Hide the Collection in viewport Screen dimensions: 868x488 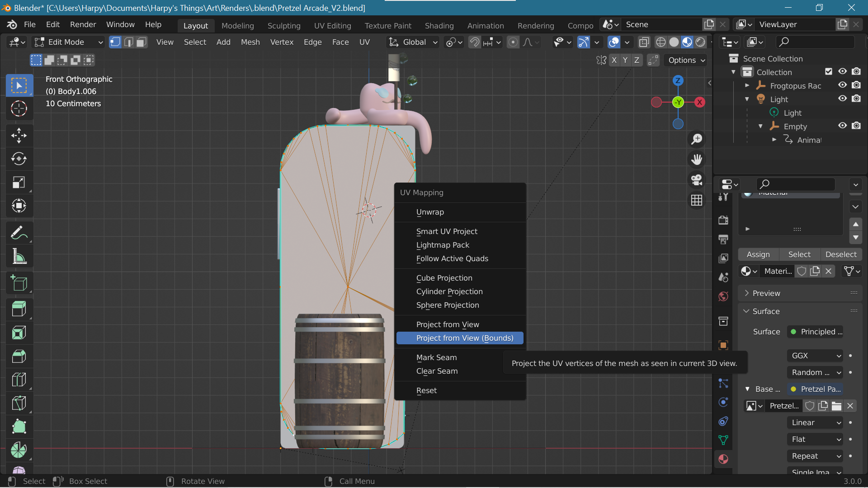(x=843, y=71)
